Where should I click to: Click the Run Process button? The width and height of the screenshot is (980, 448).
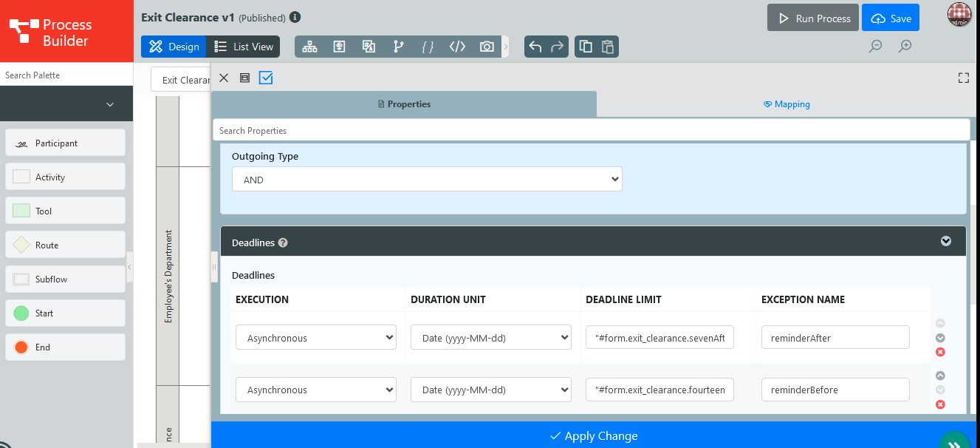coord(812,18)
